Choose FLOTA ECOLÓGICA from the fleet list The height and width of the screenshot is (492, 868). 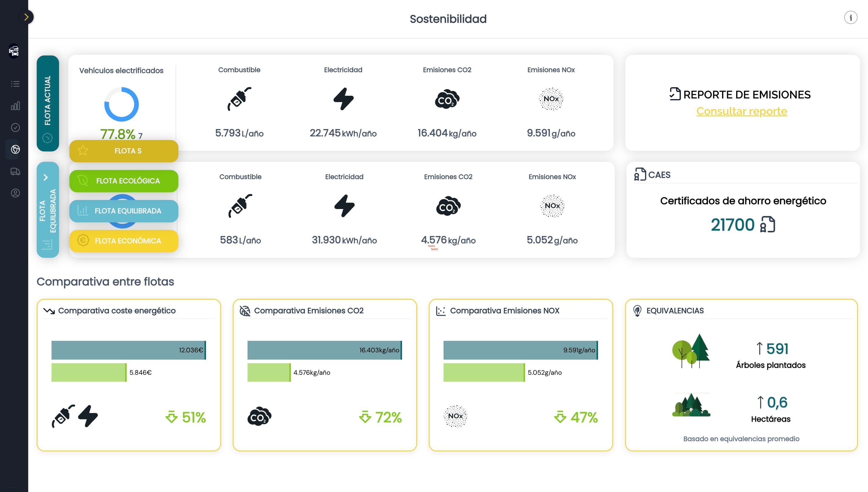click(124, 181)
